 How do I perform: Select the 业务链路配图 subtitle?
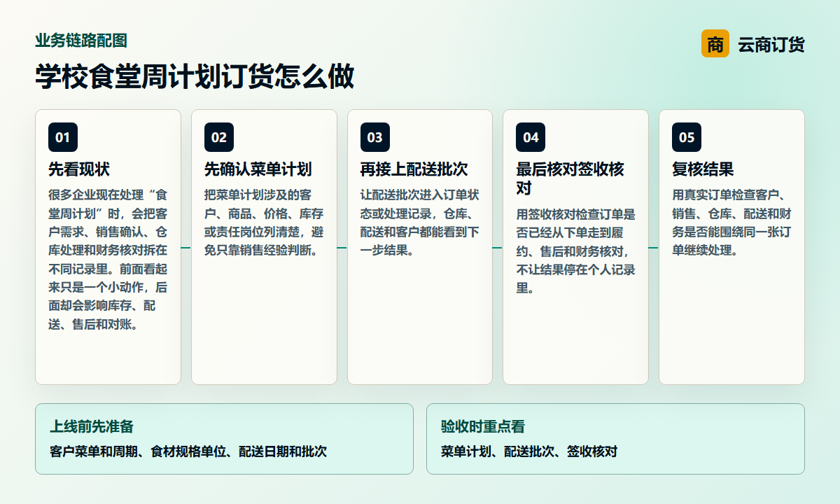(x=81, y=41)
